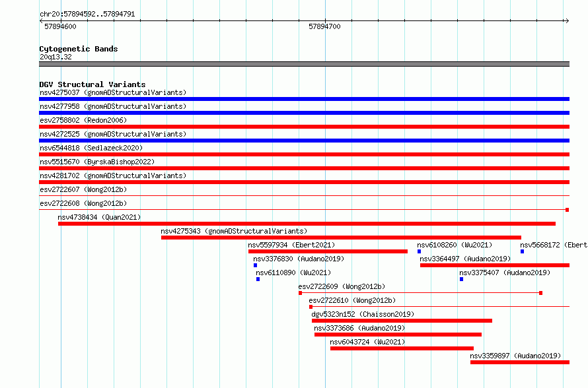Click the red bar of nsv3359897

pos(520,362)
